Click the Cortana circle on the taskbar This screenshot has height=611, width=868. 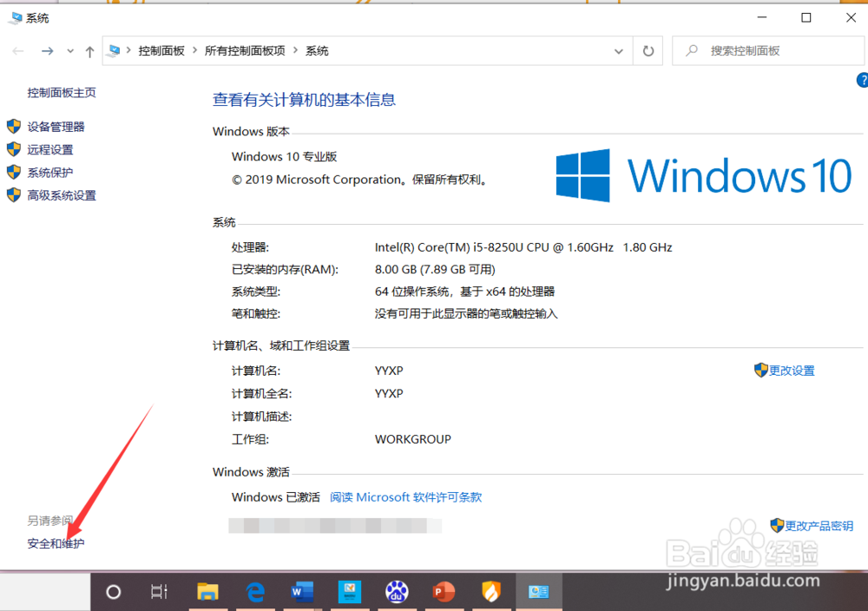pyautogui.click(x=114, y=592)
